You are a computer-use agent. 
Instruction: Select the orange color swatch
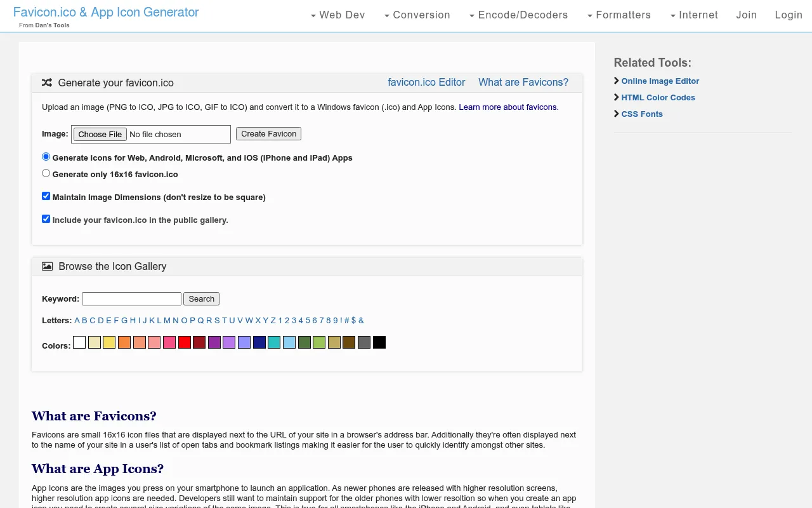(x=124, y=342)
